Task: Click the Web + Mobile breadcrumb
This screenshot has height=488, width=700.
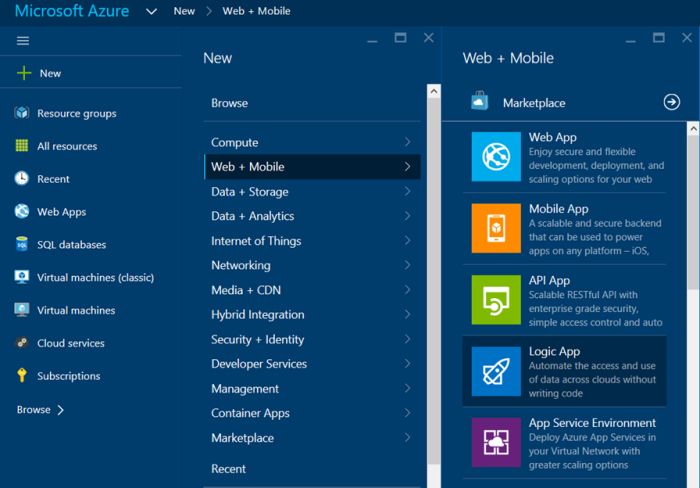Action: click(256, 11)
